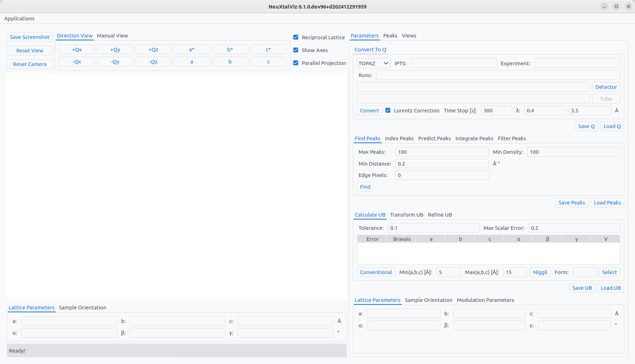Switch to the Index Peaks tab

399,138
